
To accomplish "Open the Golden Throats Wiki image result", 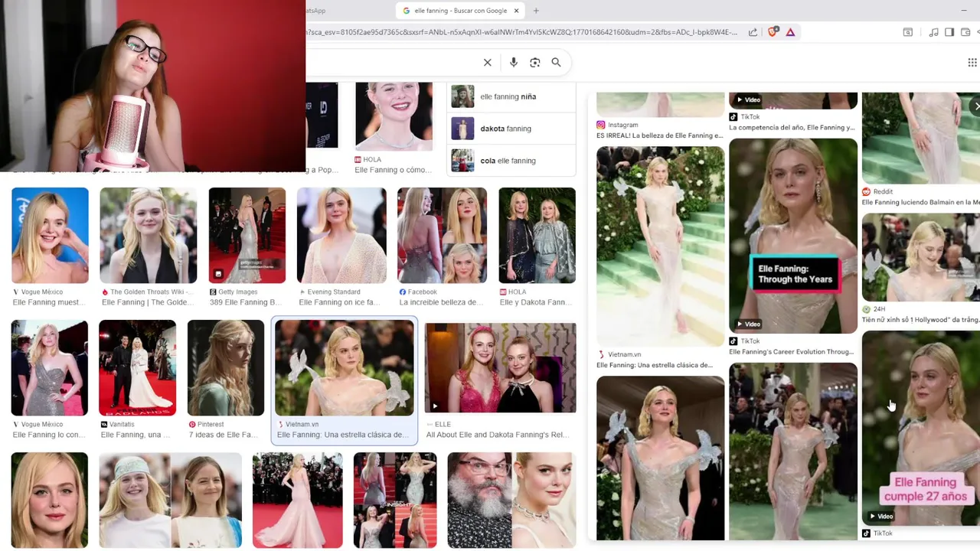I will 148,236.
